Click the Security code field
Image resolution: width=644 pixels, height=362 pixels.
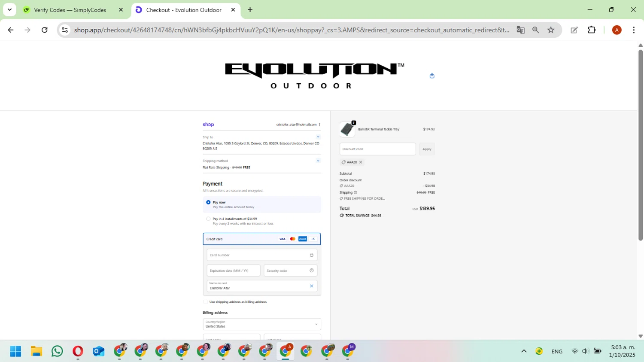(291, 271)
